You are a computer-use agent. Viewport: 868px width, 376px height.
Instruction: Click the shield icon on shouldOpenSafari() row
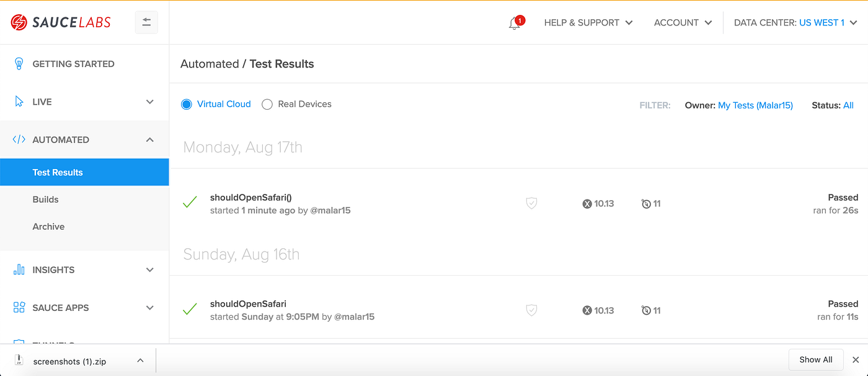pos(531,203)
